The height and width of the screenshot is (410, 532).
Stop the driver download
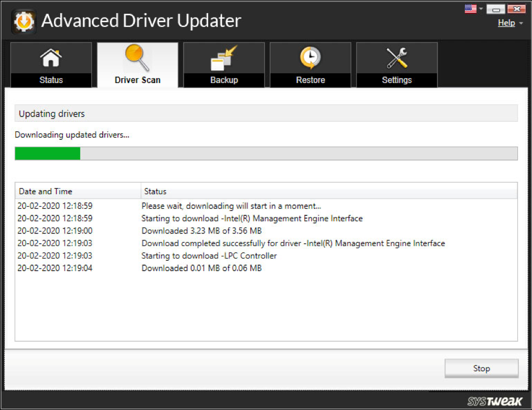coord(481,368)
